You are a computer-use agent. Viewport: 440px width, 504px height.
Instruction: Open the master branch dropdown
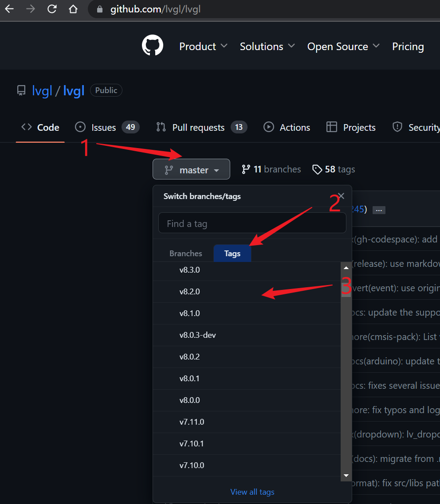pyautogui.click(x=191, y=169)
